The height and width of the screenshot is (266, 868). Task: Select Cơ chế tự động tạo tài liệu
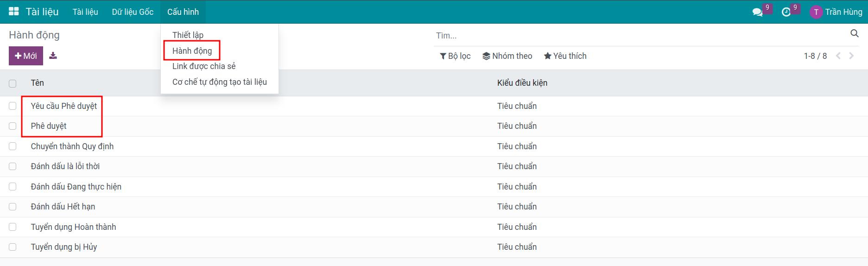tap(220, 82)
